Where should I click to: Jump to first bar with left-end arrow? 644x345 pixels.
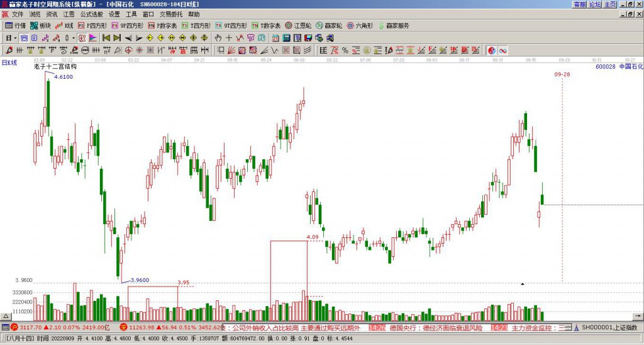[106, 38]
